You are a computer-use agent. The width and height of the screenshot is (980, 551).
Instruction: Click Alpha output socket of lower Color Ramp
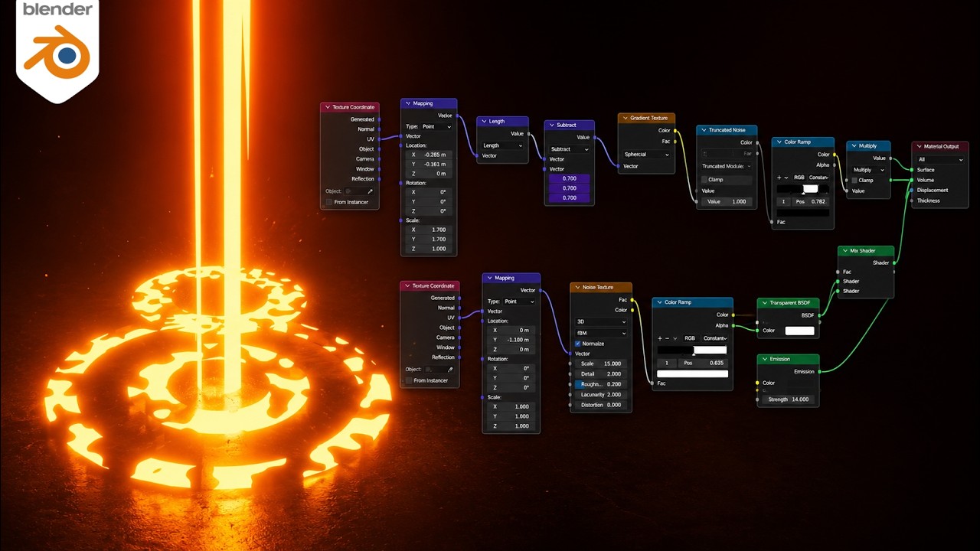(x=733, y=325)
